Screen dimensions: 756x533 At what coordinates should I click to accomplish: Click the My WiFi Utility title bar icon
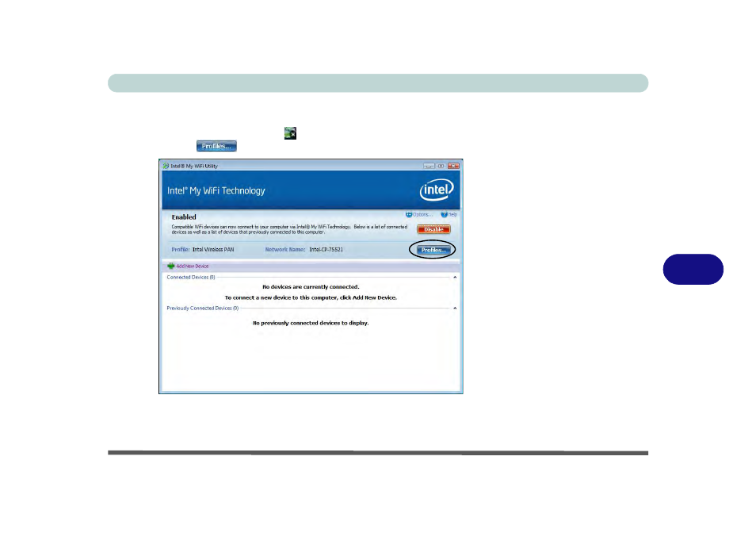coord(165,166)
